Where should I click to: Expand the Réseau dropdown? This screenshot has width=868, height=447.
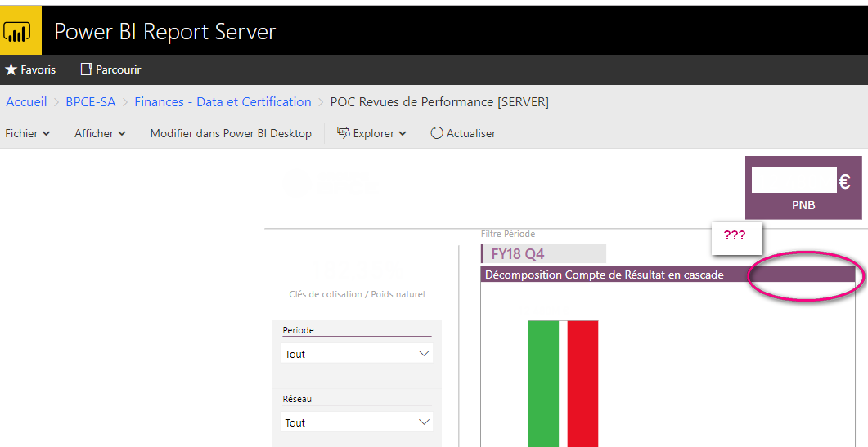357,422
